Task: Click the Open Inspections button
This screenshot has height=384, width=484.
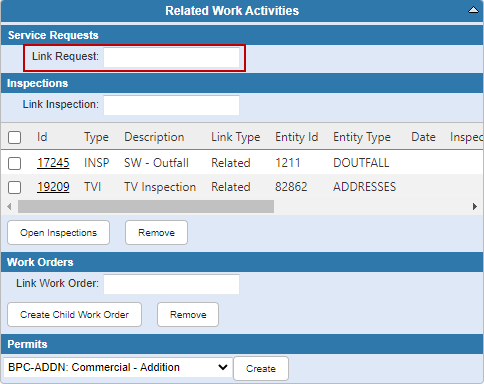Action: click(x=58, y=233)
